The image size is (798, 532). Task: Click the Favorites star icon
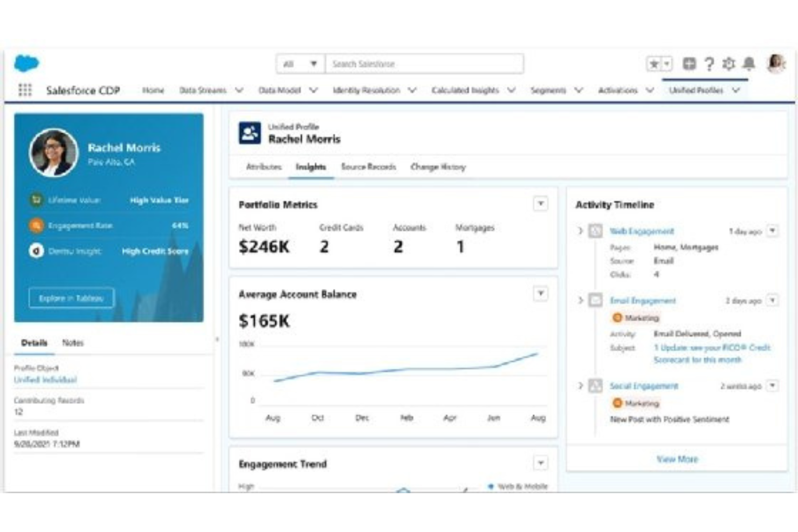(x=653, y=64)
